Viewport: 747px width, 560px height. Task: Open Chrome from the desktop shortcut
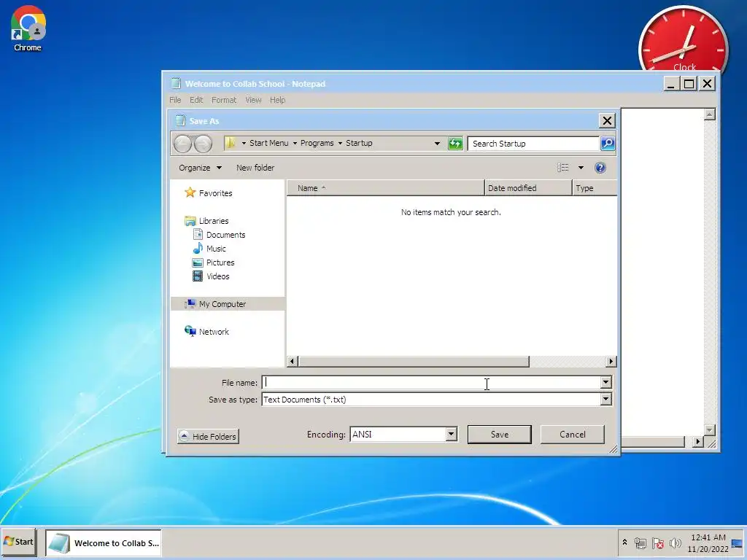(28, 28)
